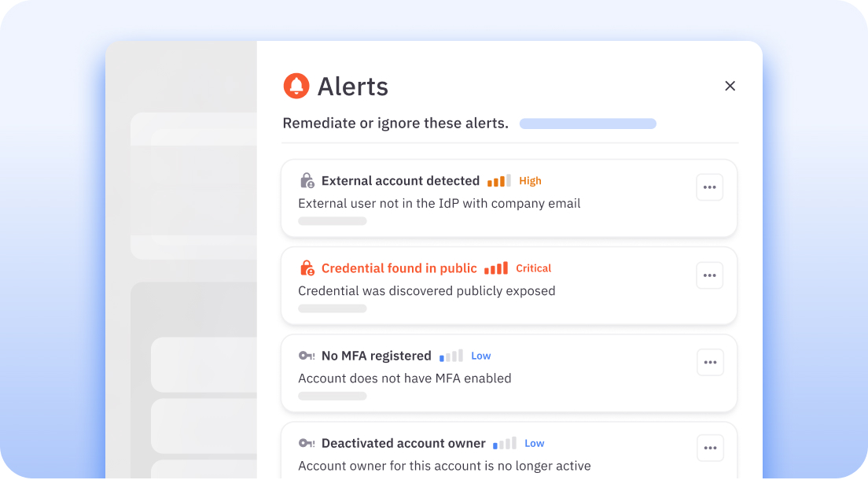Open the actions menu for External account detected

pyautogui.click(x=709, y=186)
